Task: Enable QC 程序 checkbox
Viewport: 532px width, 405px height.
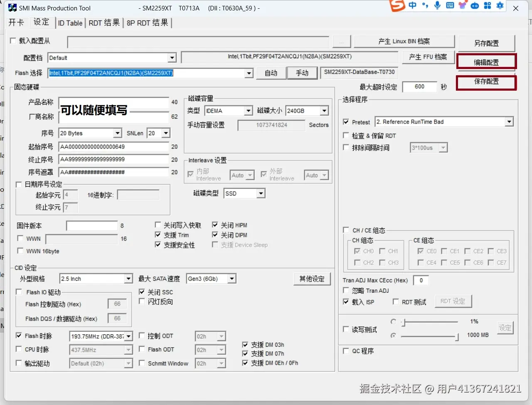Action: coord(346,351)
